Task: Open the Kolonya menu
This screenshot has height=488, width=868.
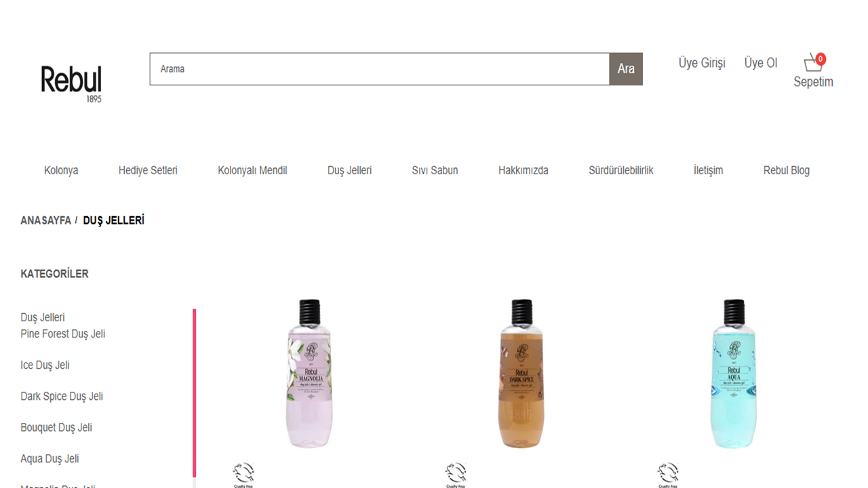Action: point(61,170)
